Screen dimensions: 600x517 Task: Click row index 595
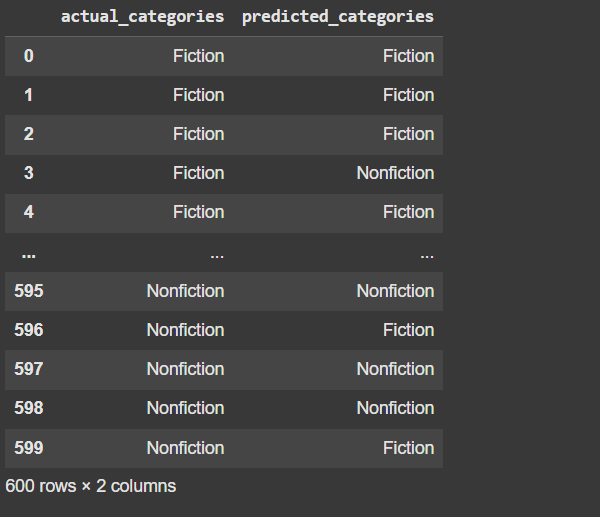pyautogui.click(x=29, y=291)
